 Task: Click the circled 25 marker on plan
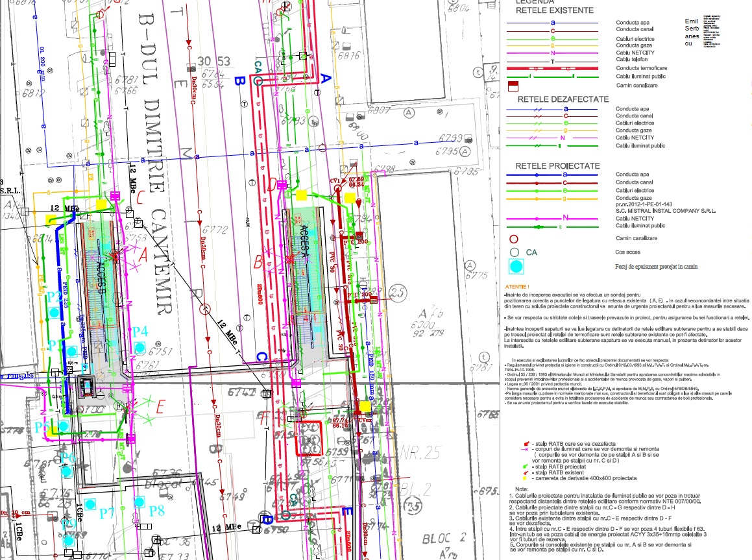(397, 293)
